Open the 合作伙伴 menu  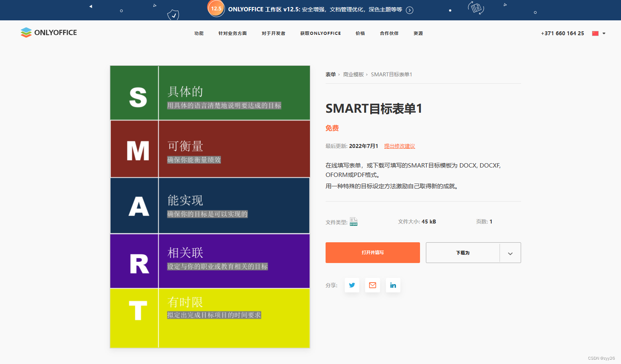tap(389, 33)
